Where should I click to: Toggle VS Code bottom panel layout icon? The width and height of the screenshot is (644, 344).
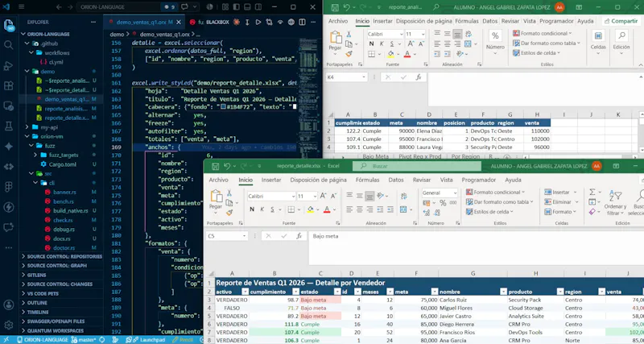247,7
